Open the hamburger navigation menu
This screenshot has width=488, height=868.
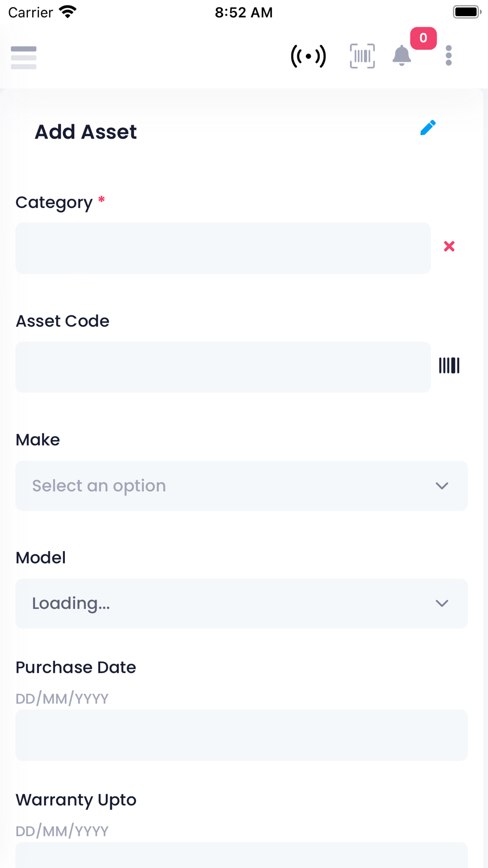[x=23, y=57]
